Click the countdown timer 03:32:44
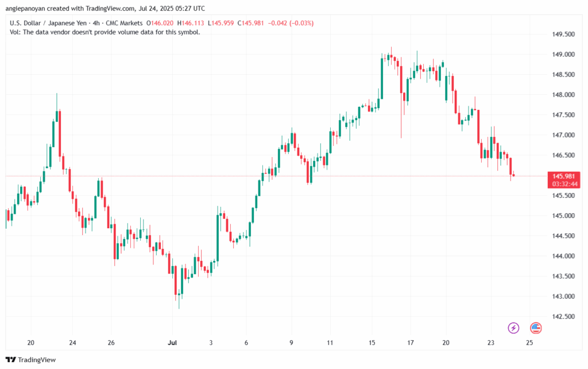Screen dimensions: 588x369 tap(565, 184)
